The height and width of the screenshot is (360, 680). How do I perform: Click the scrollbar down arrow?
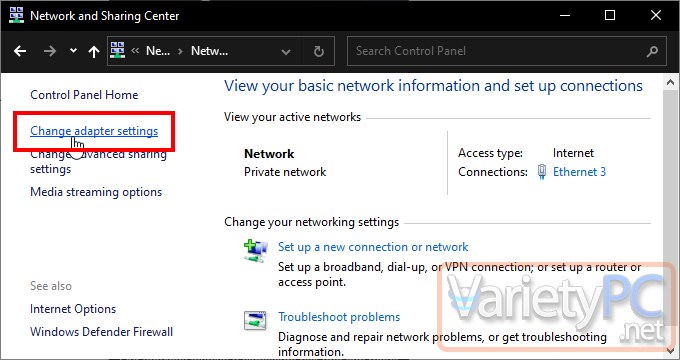pos(670,349)
